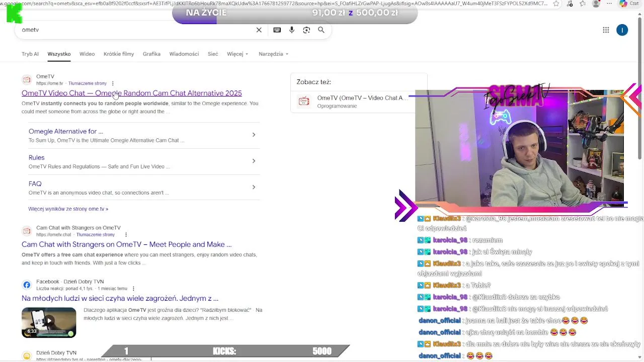The width and height of the screenshot is (644, 362).
Task: Open the Sieć tab
Action: [213, 54]
